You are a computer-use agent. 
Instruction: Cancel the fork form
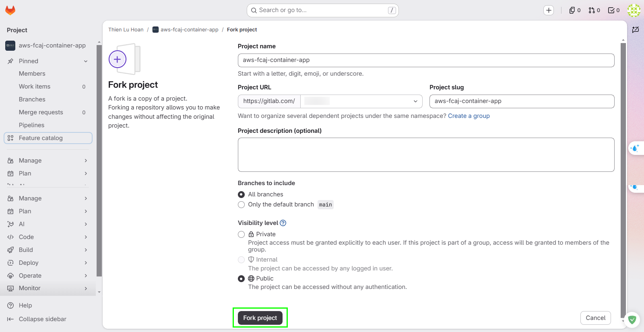pyautogui.click(x=596, y=318)
